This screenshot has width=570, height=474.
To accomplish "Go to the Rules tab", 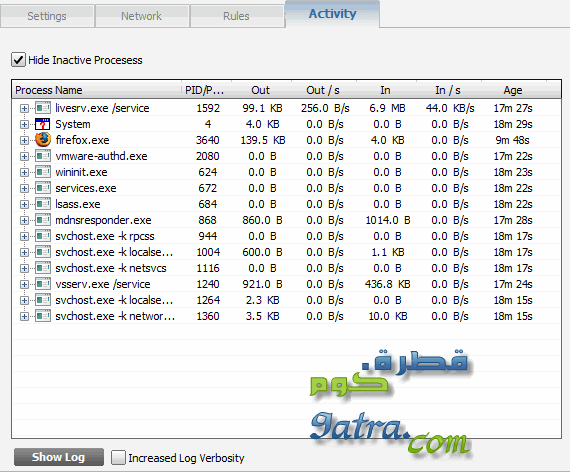I will [237, 16].
